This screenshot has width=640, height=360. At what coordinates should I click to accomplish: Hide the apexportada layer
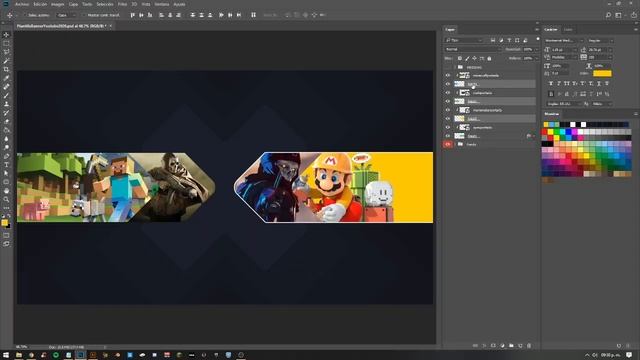(x=448, y=127)
